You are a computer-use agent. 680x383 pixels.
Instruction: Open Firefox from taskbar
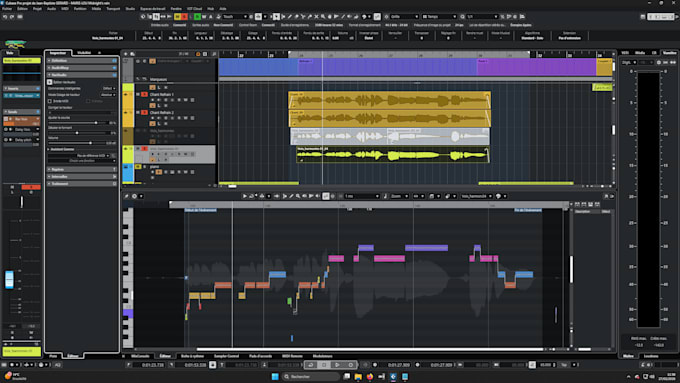(x=369, y=376)
